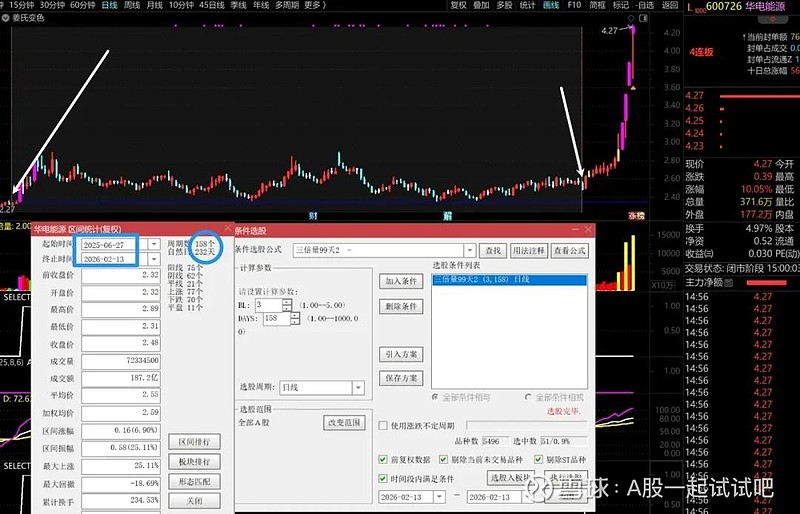Click the 标记 toolbar item
Image resolution: width=800 pixels, height=514 pixels.
[620, 5]
